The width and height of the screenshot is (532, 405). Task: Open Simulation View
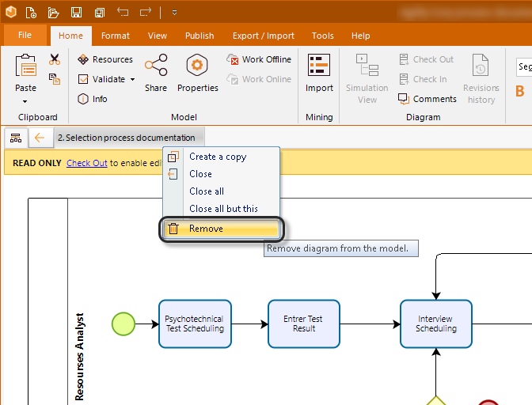[367, 78]
